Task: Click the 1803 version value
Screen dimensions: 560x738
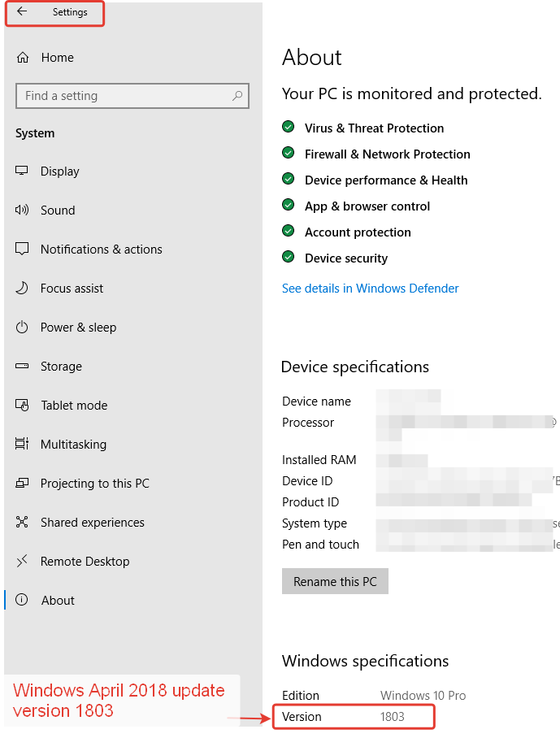Action: 393,716
